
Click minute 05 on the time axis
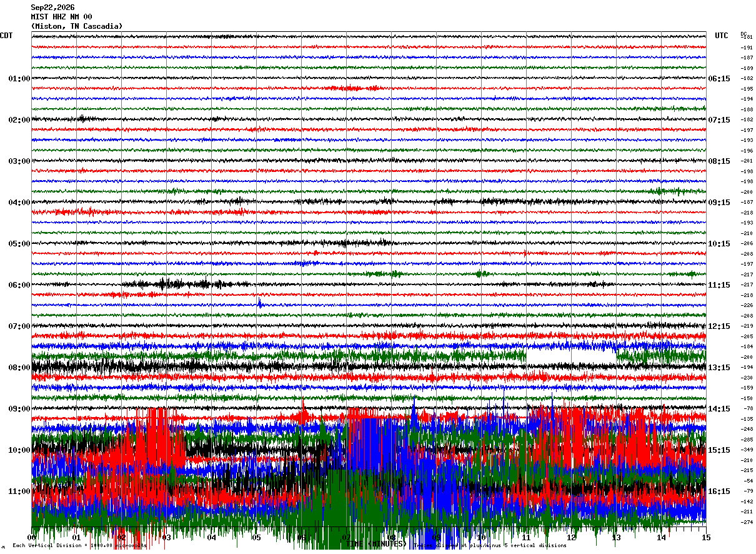coord(256,537)
